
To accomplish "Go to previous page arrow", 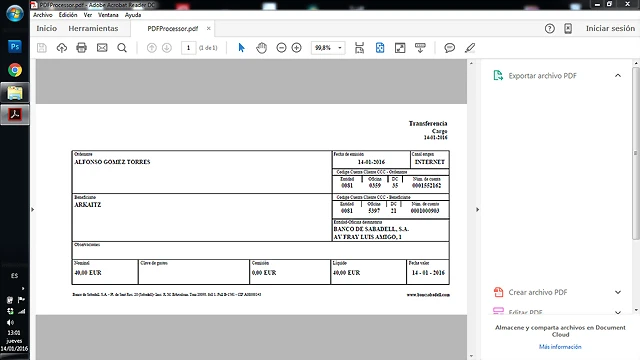I will (151, 48).
